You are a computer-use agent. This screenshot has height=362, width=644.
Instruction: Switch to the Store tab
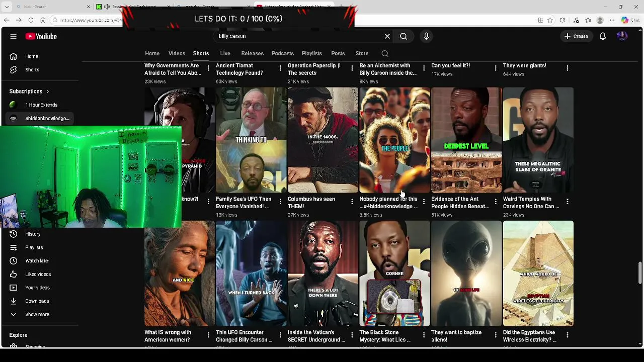[x=362, y=53]
